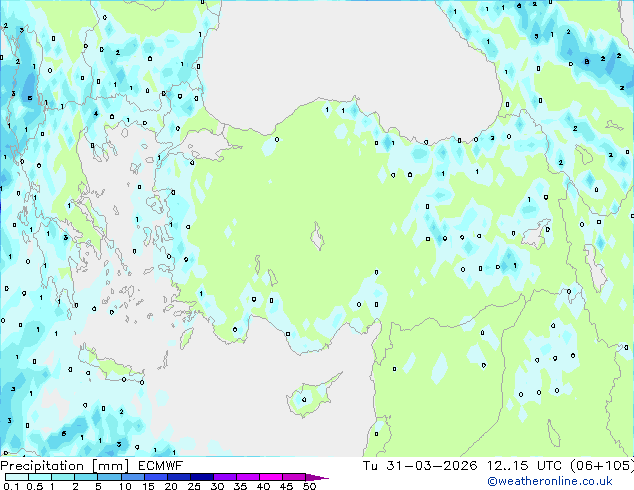Pick the legend swatch between 45 and 50
Image resolution: width=634 pixels, height=490 pixels.
(x=294, y=477)
